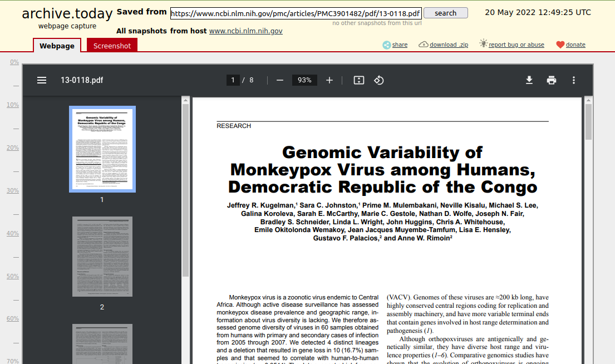Viewport: 615px width, 364px height.
Task: Jump to the 30% position marker
Action: coord(13,190)
